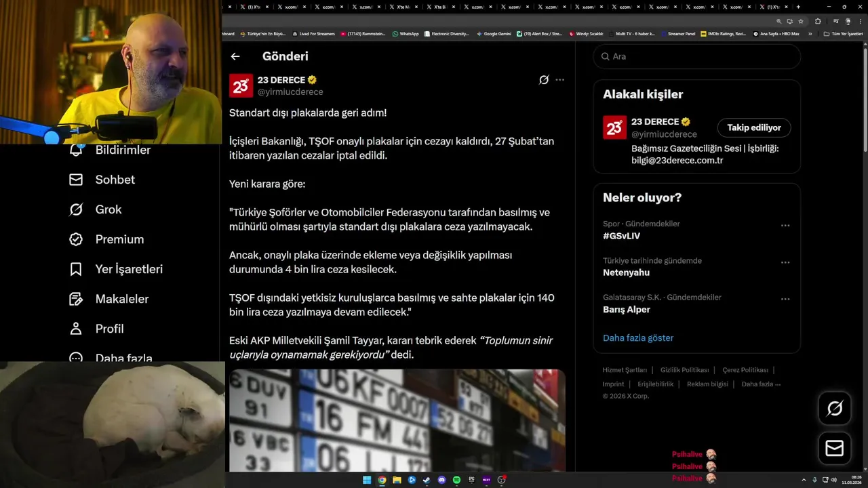The width and height of the screenshot is (868, 488).
Task: Click the Takip ediliyor button
Action: point(754,127)
